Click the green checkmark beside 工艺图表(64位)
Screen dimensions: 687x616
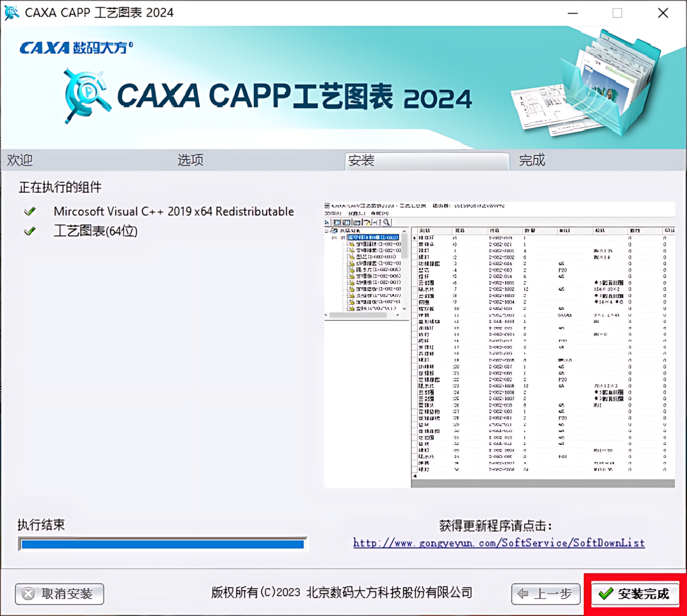tap(30, 230)
